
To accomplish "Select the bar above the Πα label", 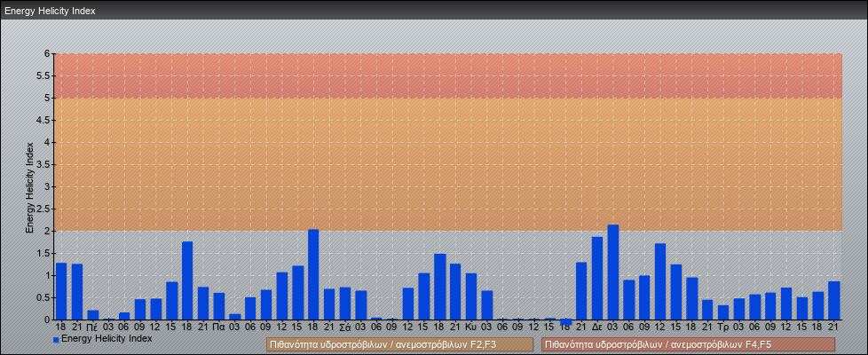I will point(219,306).
